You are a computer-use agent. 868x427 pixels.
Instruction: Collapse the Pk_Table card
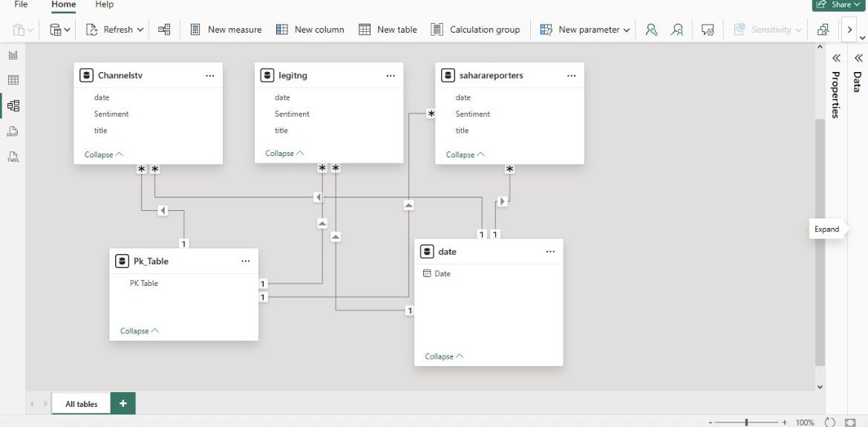pos(140,330)
